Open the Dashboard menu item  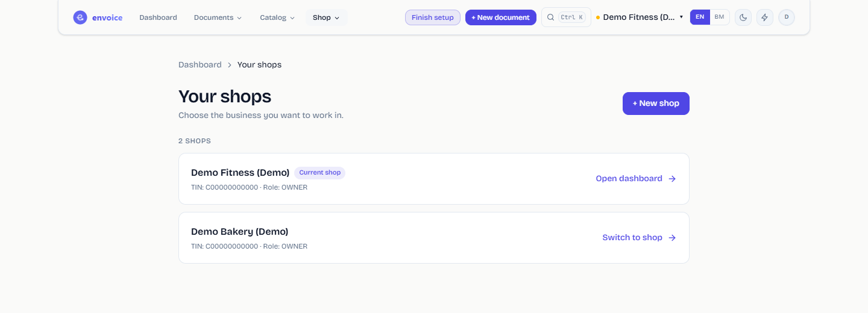(158, 17)
